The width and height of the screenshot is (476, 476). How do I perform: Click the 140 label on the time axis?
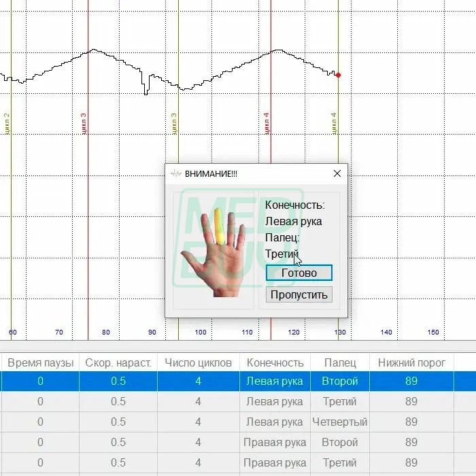(x=386, y=332)
